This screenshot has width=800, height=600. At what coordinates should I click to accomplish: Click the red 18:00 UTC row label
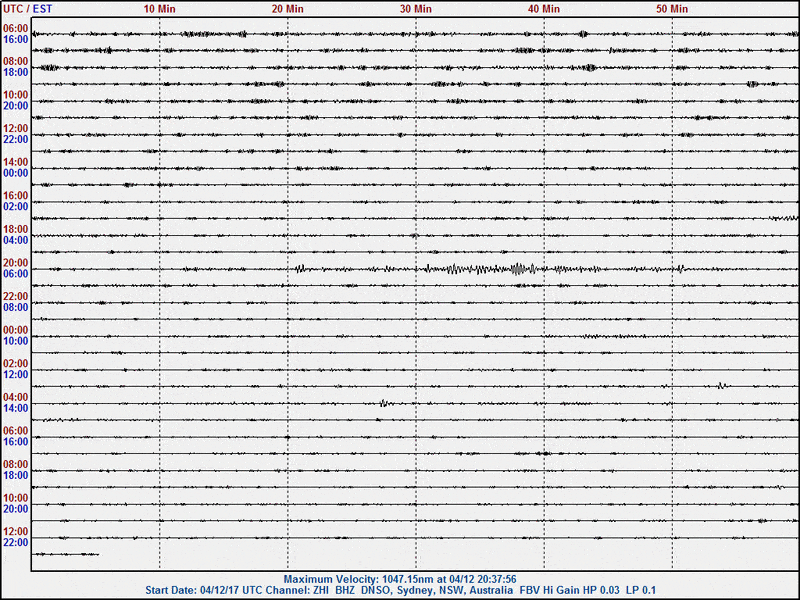(15, 229)
